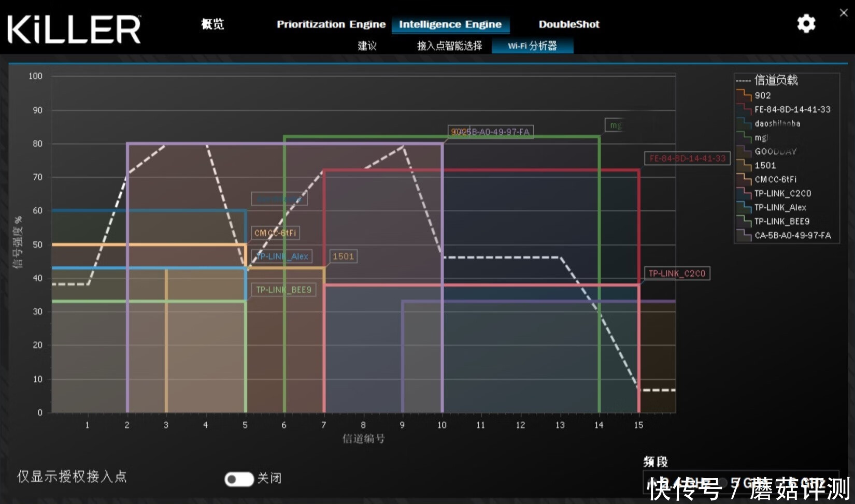
Task: Toggle the 仅显示授权接入点 switch
Action: click(239, 479)
